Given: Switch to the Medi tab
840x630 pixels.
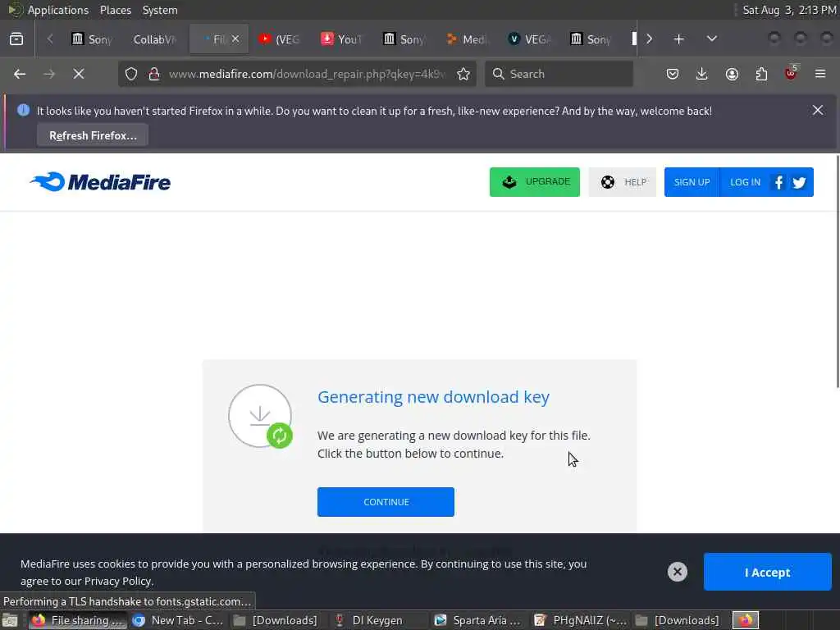Looking at the screenshot, I should coord(467,39).
